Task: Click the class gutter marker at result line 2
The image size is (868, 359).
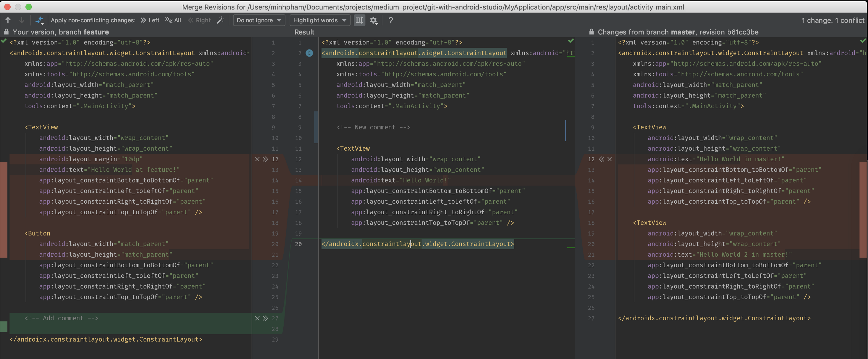Action: [x=309, y=53]
